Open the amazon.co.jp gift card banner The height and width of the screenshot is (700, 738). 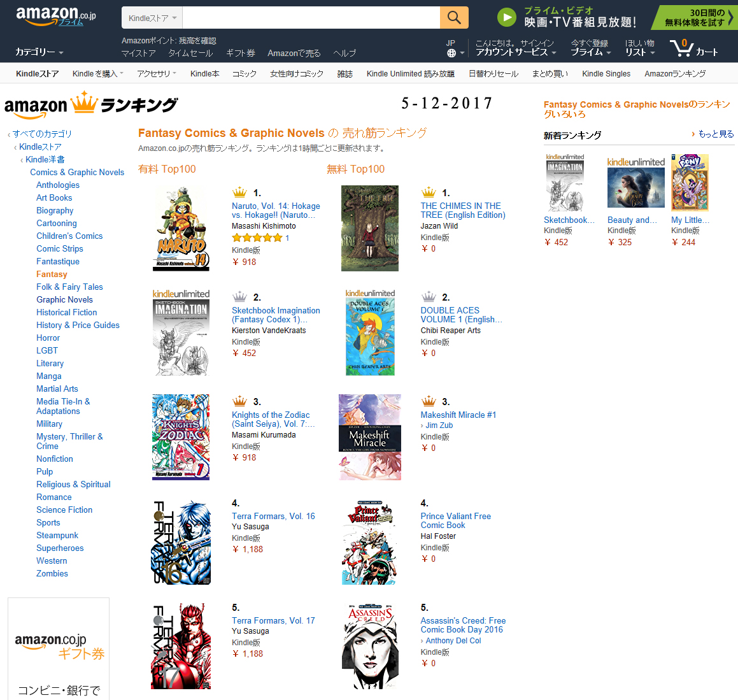(59, 648)
